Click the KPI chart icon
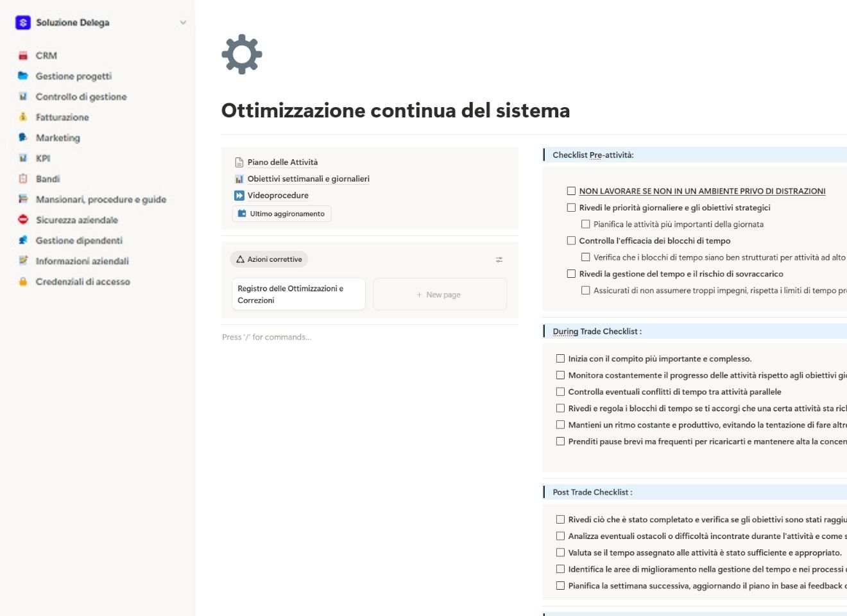The height and width of the screenshot is (616, 847). point(23,158)
